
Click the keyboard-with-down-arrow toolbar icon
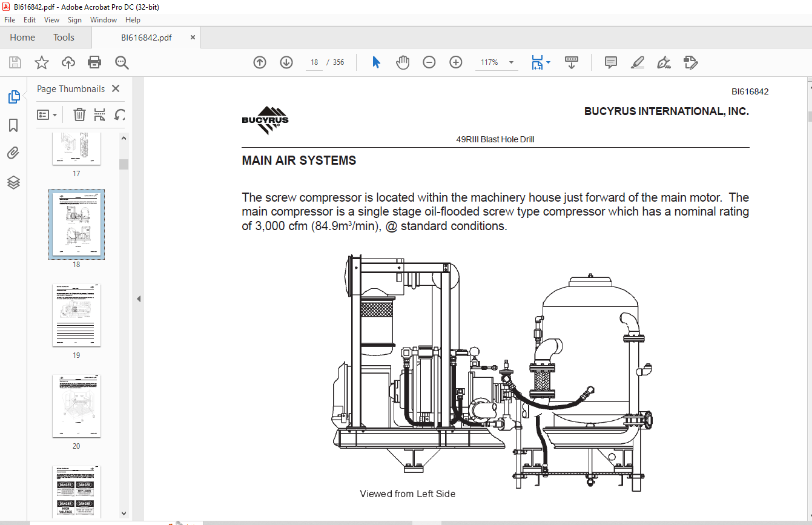point(572,62)
